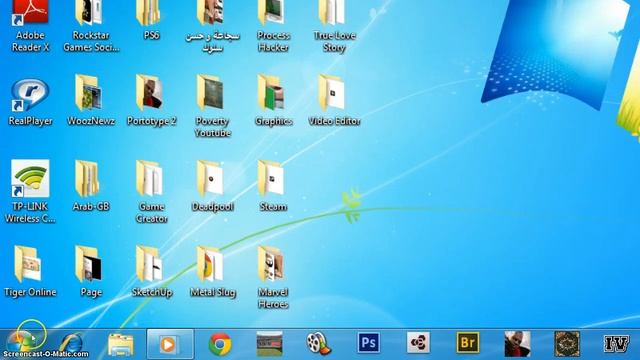Image resolution: width=640 pixels, height=360 pixels.
Task: Launch Adobe Bridge from the taskbar
Action: 467,342
